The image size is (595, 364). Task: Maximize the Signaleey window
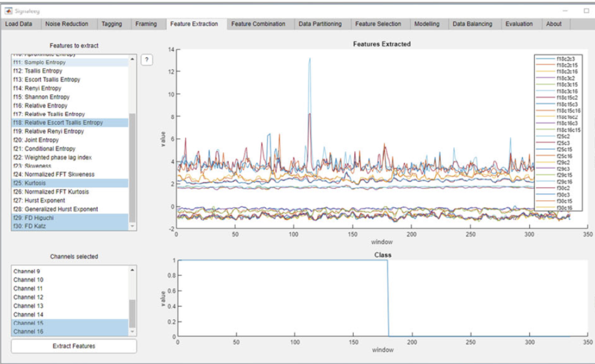(586, 11)
